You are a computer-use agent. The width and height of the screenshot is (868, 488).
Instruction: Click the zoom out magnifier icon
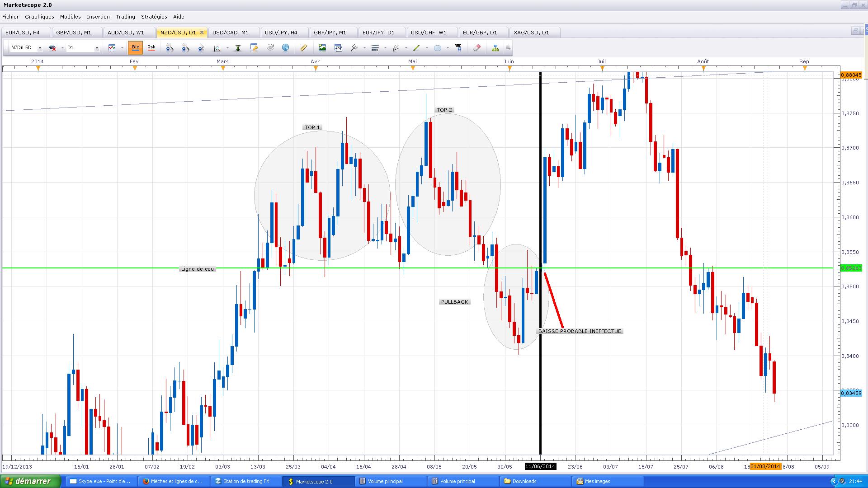[185, 47]
